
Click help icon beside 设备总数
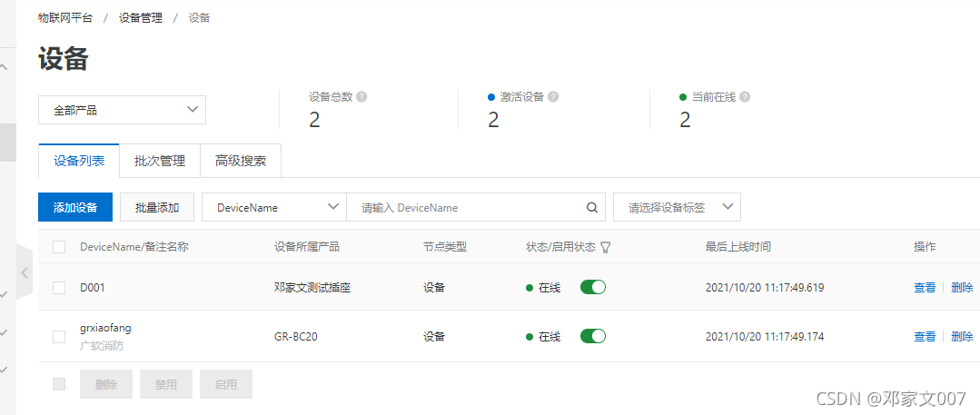pyautogui.click(x=361, y=97)
